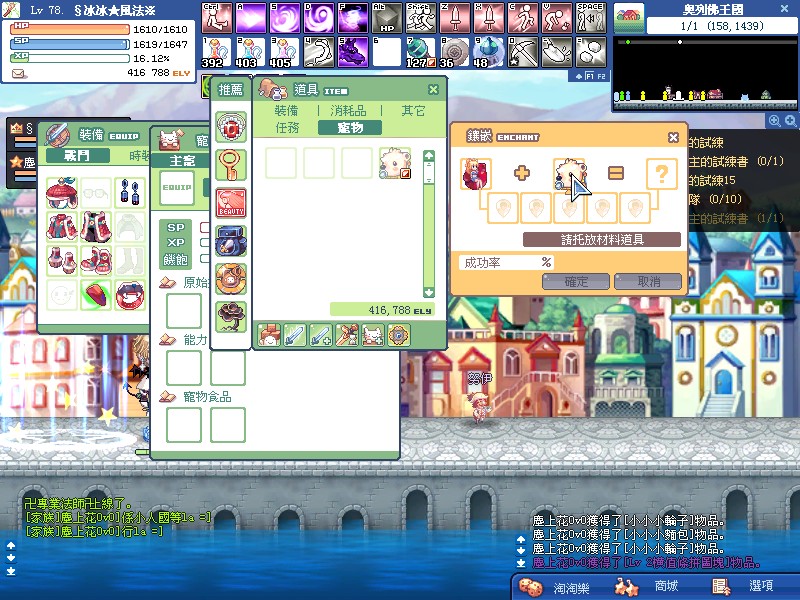Screen dimensions: 800x600
Task: Select the white fluffy pet item in inventory
Action: pyautogui.click(x=395, y=163)
